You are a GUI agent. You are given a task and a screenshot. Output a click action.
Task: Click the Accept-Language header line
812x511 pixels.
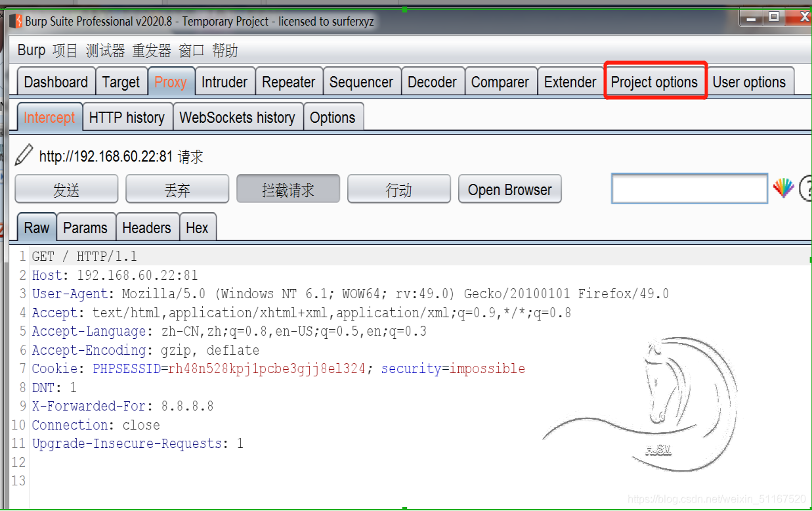[229, 331]
